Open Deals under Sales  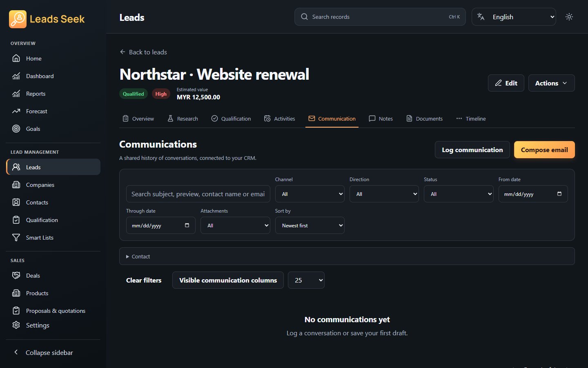pyautogui.click(x=53, y=276)
